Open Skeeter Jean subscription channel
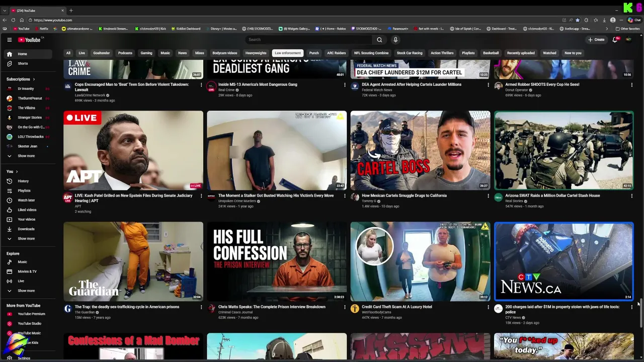Image resolution: width=644 pixels, height=362 pixels. point(28,146)
